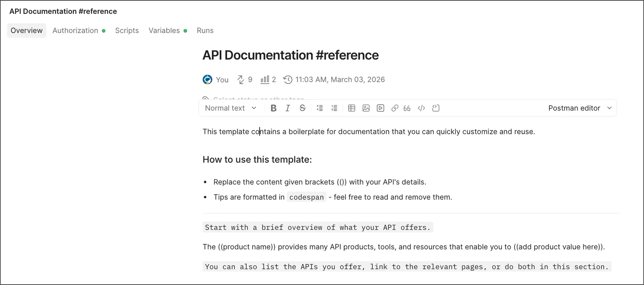Insert an image from toolbar
Image resolution: width=644 pixels, height=285 pixels.
coord(366,108)
